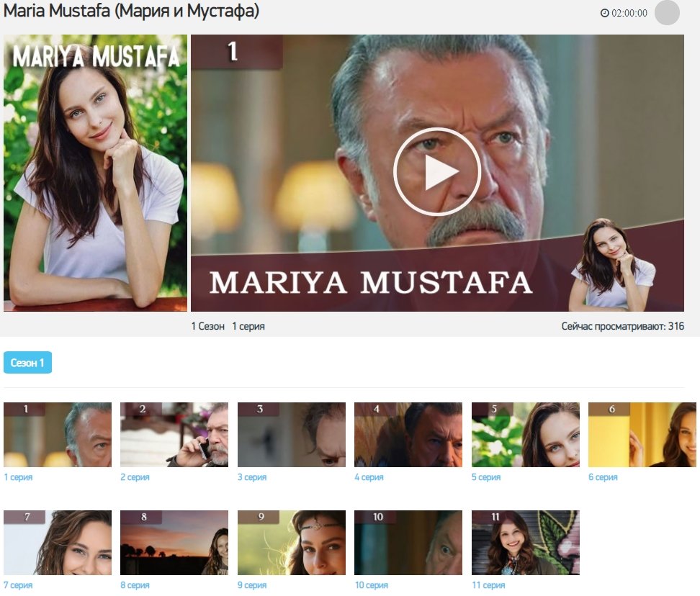Follow the '5 серия' link

pyautogui.click(x=486, y=477)
